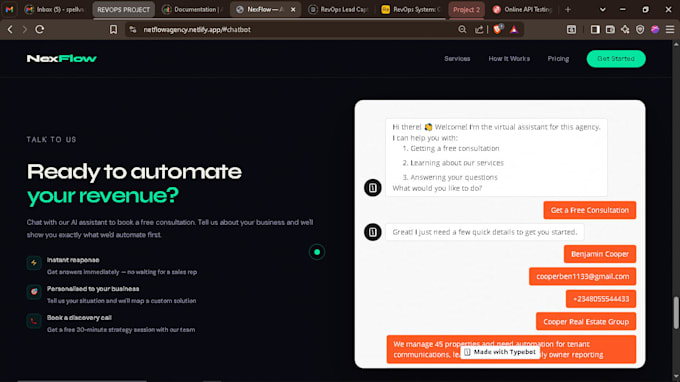Switch to the Documentation tab
Image resolution: width=680 pixels, height=382 pixels.
193,10
